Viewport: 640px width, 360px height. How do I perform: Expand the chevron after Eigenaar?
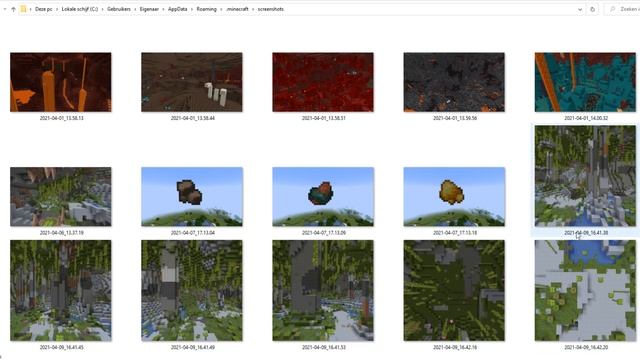pos(163,9)
